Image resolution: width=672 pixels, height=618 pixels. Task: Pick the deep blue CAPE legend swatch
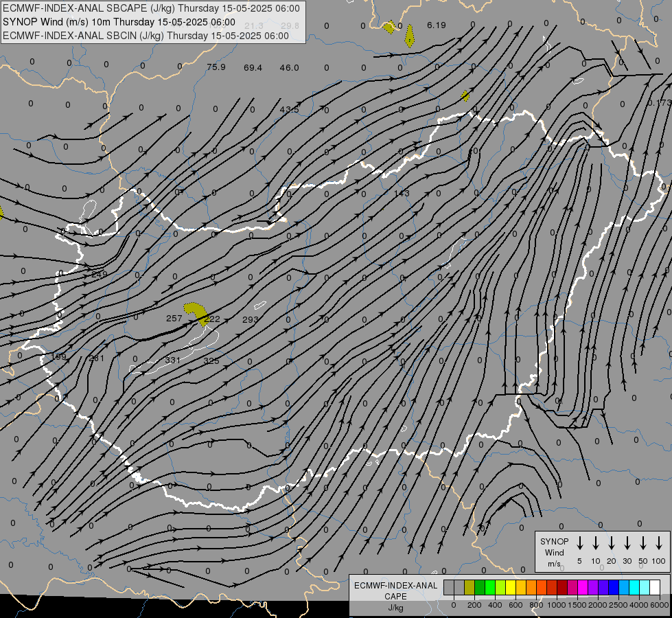click(x=613, y=587)
